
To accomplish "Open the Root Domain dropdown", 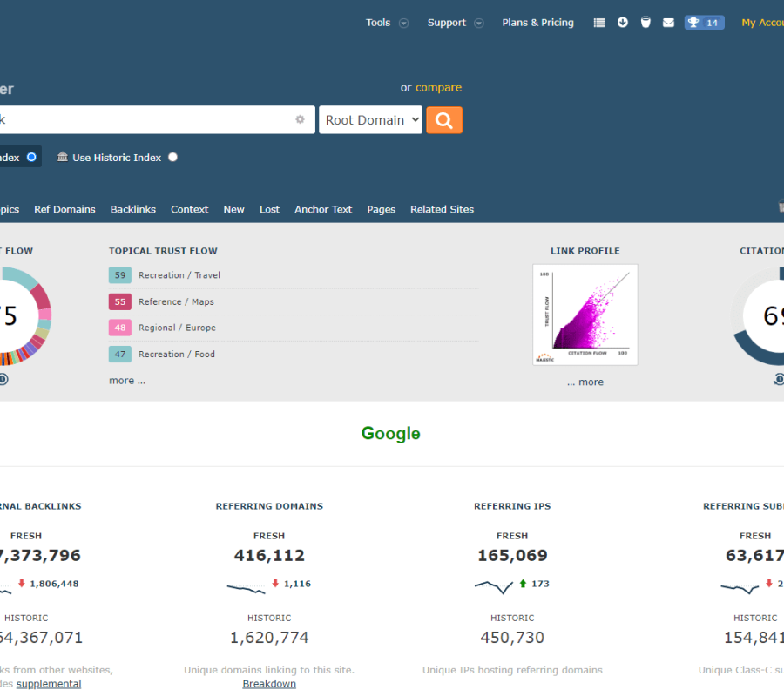I will [370, 120].
